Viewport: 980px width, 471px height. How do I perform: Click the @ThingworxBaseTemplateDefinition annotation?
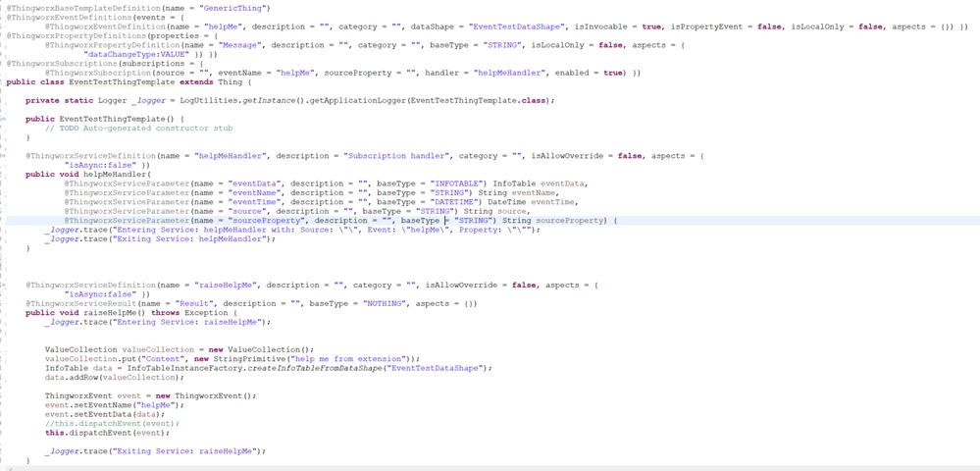coord(80,8)
